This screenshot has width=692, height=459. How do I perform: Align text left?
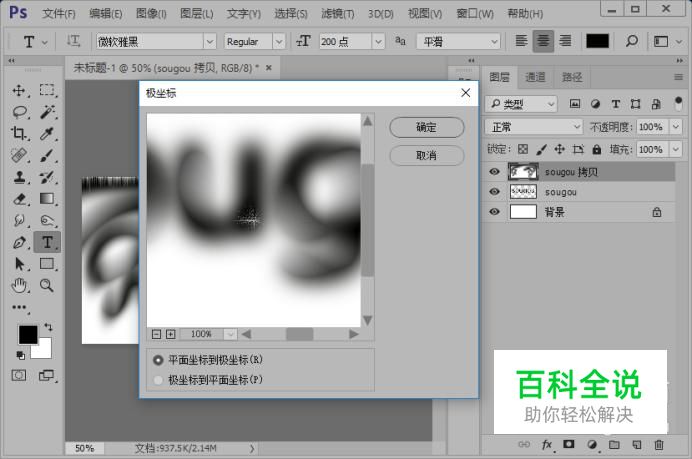click(x=521, y=41)
